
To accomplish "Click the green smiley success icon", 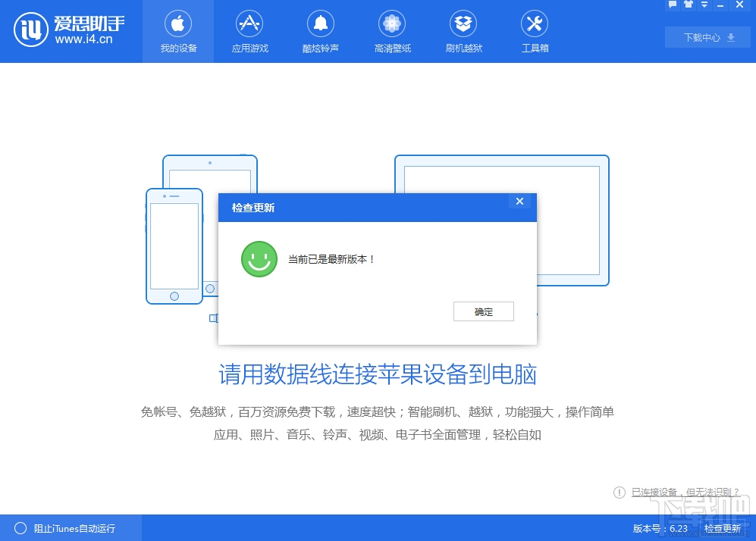I will click(259, 258).
